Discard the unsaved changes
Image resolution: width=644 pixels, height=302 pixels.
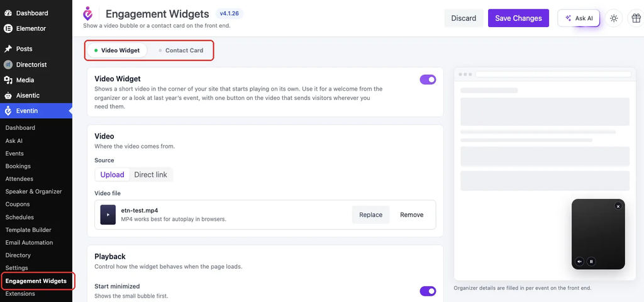click(x=464, y=18)
